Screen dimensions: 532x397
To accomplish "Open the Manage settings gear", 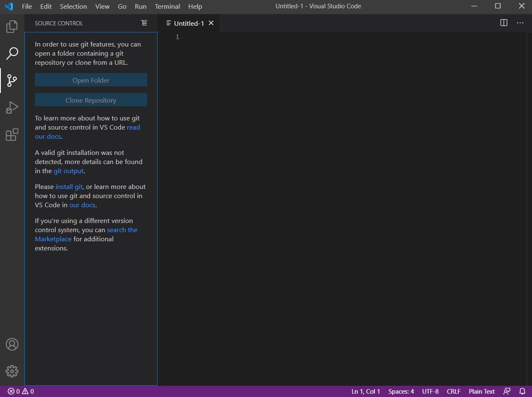I will (12, 371).
